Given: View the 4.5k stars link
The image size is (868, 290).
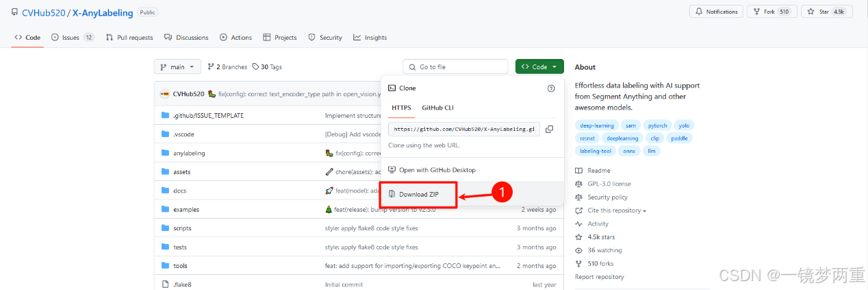Looking at the screenshot, I should (x=595, y=237).
